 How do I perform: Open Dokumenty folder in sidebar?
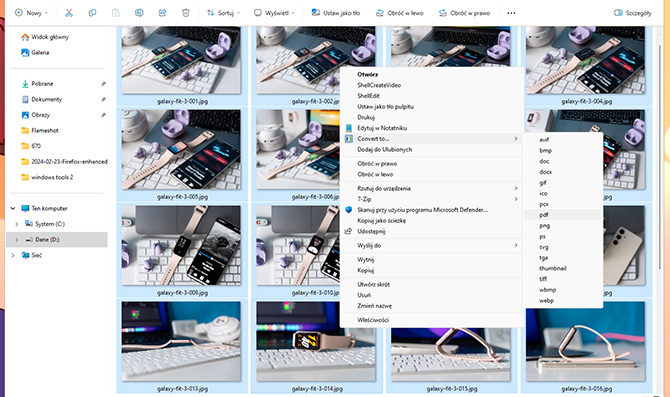(42, 99)
